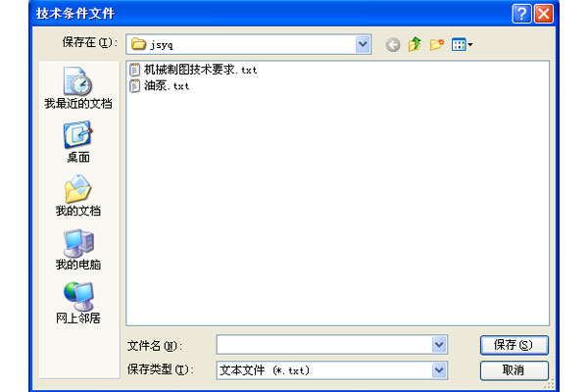Viewport: 588px width, 392px height.
Task: Open the Views menu icon
Action: (462, 44)
